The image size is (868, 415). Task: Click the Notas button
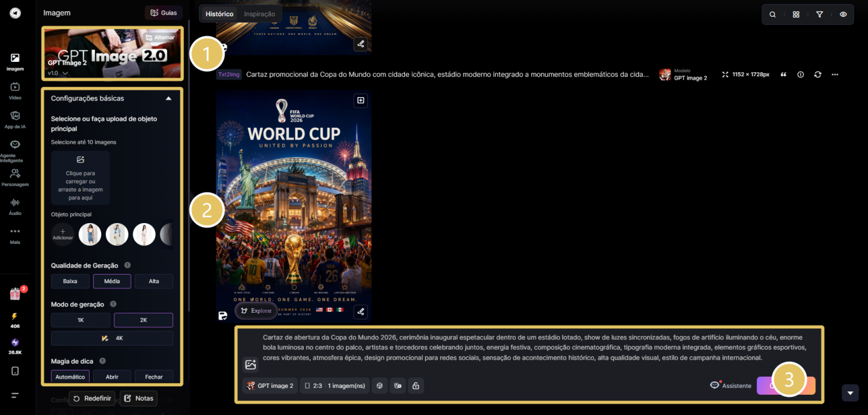(x=138, y=398)
